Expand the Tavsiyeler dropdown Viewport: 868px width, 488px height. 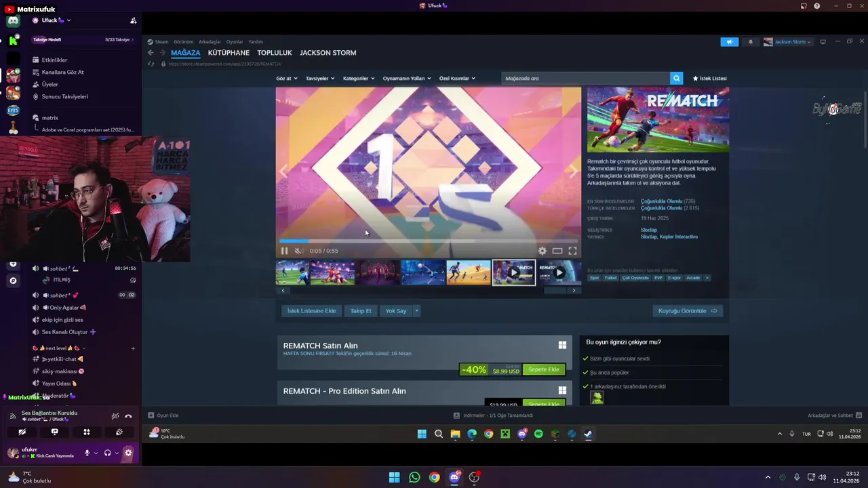(320, 78)
